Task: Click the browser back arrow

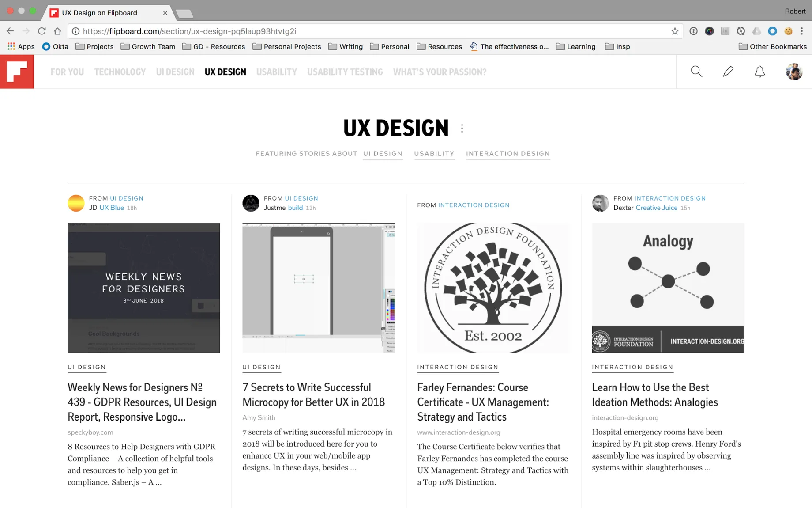Action: click(10, 31)
